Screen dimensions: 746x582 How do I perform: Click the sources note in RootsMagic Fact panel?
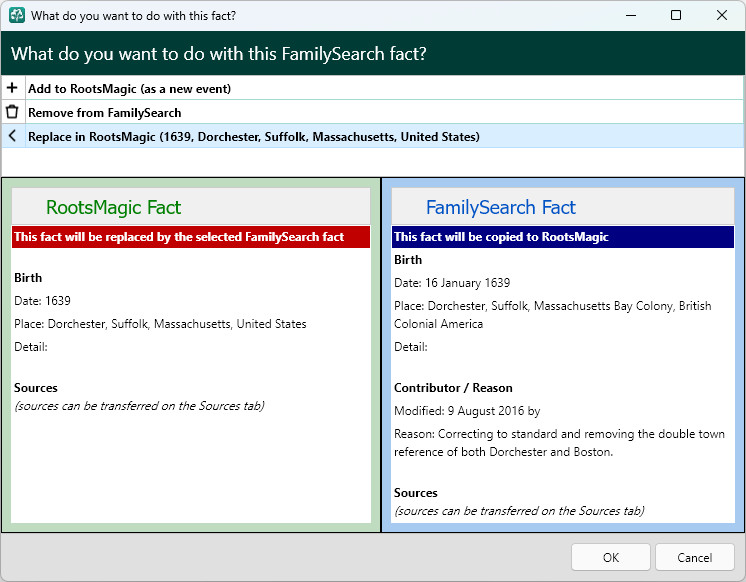coord(139,406)
